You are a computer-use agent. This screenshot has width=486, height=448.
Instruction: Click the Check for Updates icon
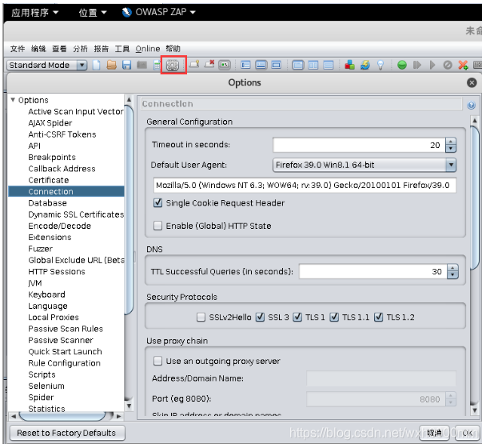365,65
